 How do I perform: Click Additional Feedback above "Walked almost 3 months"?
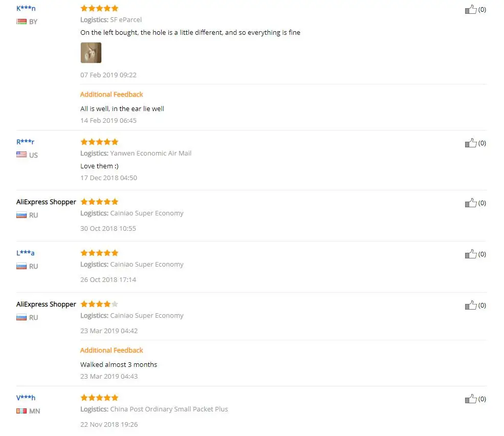pos(112,350)
